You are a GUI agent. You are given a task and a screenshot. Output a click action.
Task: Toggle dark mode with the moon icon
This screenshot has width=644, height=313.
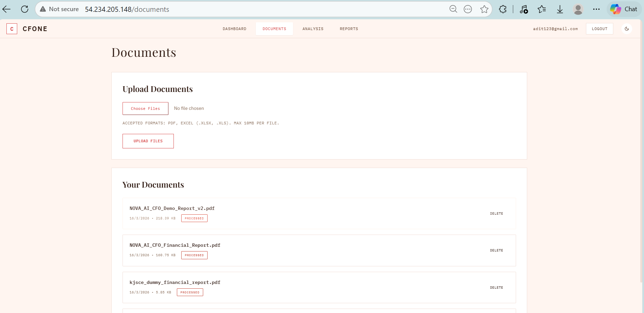coord(627,29)
